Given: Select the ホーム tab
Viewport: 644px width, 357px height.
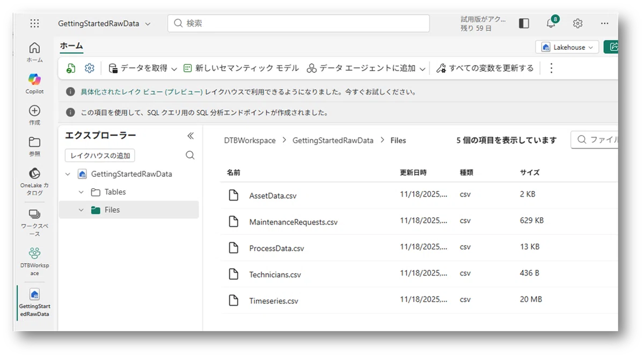Looking at the screenshot, I should [71, 46].
